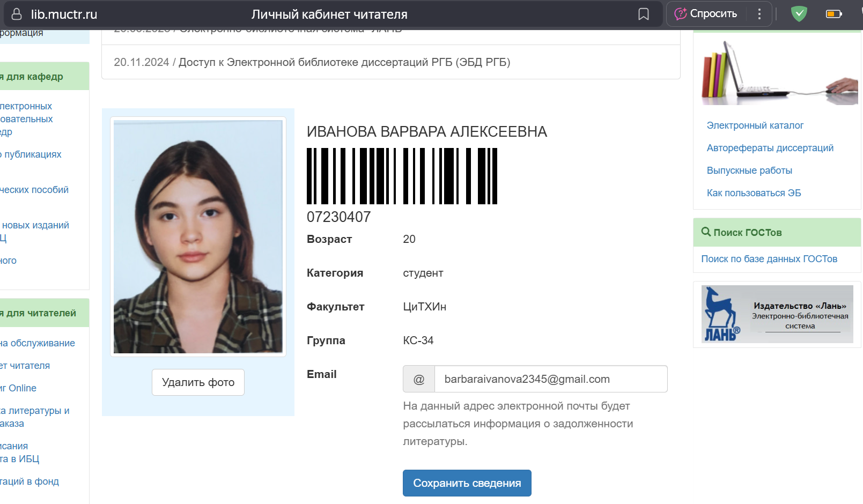Click the Издательство Лань banner
863x504 pixels.
(777, 314)
